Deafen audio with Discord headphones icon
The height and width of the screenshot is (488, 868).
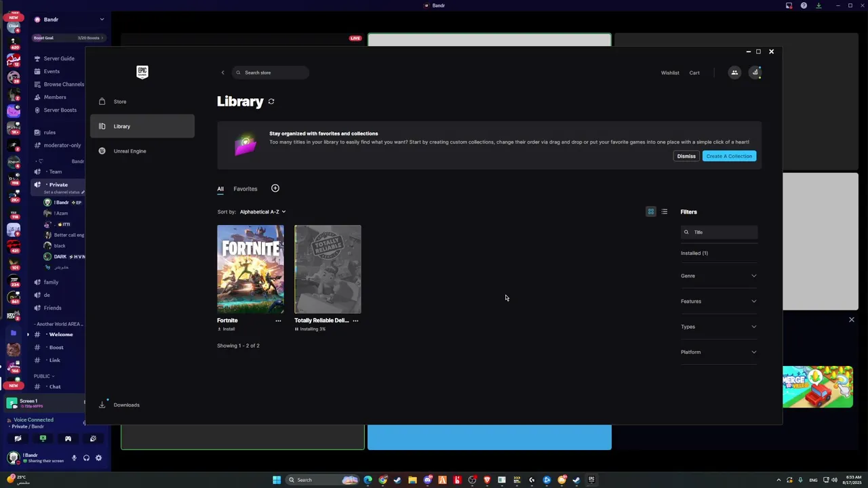pyautogui.click(x=86, y=458)
